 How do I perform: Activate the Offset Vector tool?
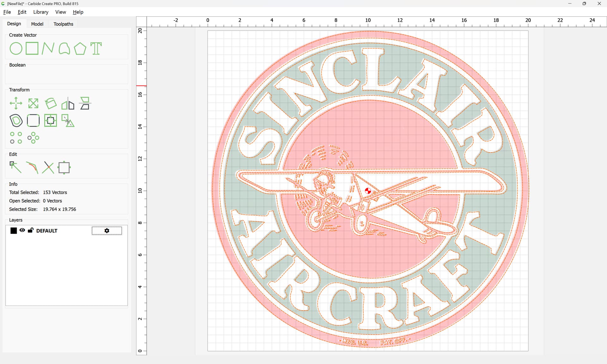click(x=16, y=121)
